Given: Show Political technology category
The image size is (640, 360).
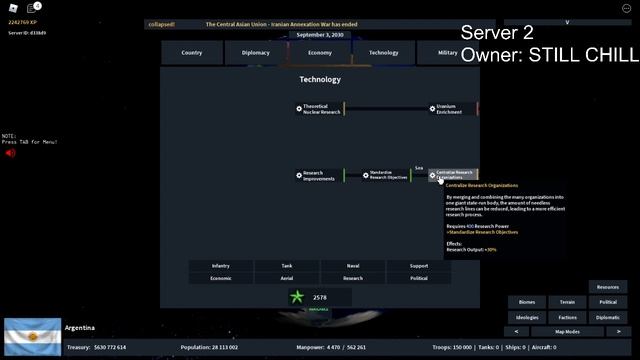Looking at the screenshot, I should coord(419,278).
